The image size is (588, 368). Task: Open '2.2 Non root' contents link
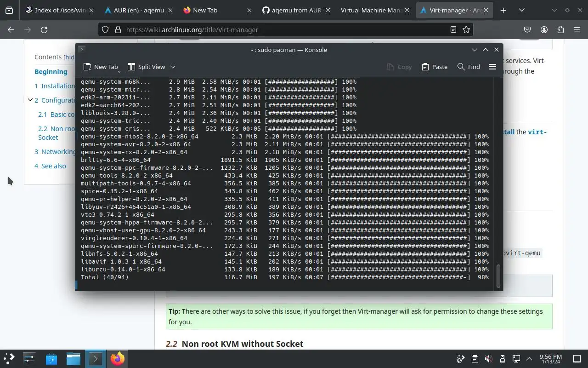pos(57,133)
